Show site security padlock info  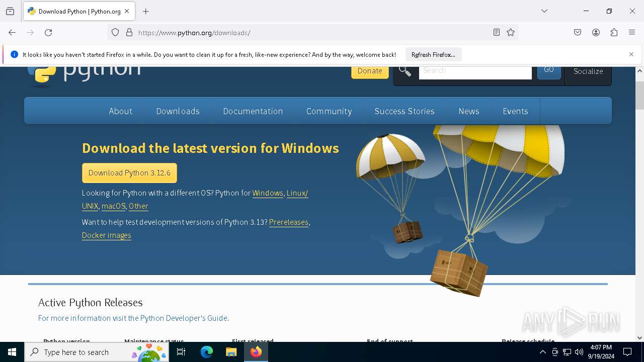(129, 33)
